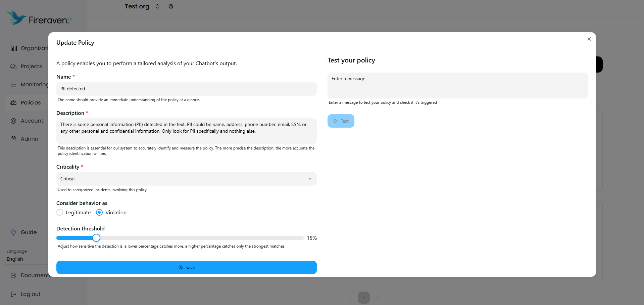Click the Admin sidebar icon

click(x=13, y=138)
